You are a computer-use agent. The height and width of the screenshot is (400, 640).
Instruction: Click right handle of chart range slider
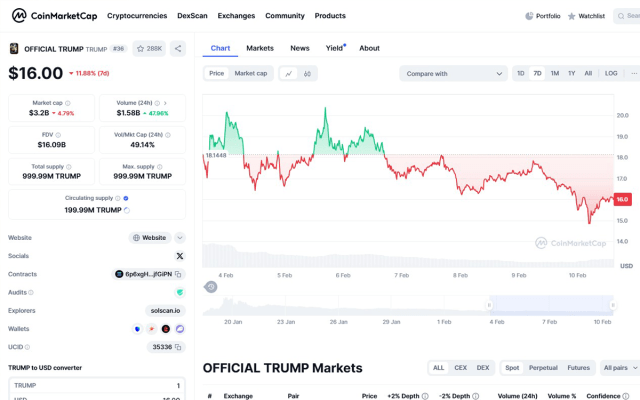click(612, 304)
